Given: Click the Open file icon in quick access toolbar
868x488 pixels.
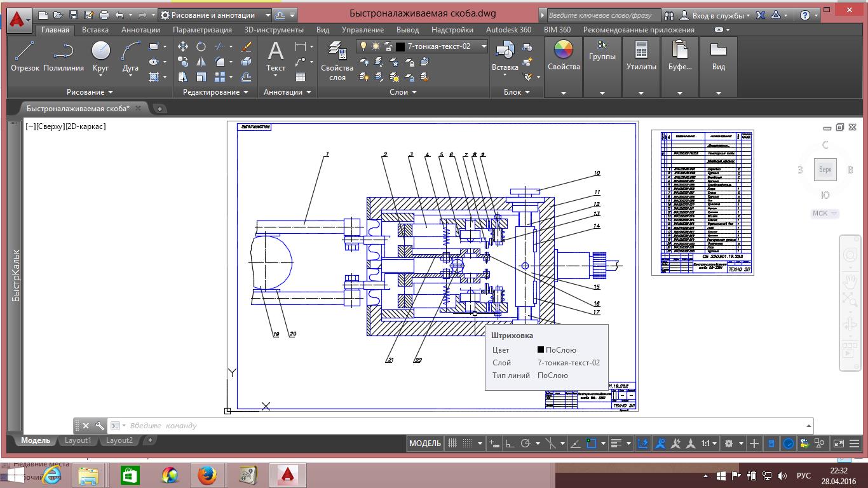Looking at the screenshot, I should (x=58, y=15).
